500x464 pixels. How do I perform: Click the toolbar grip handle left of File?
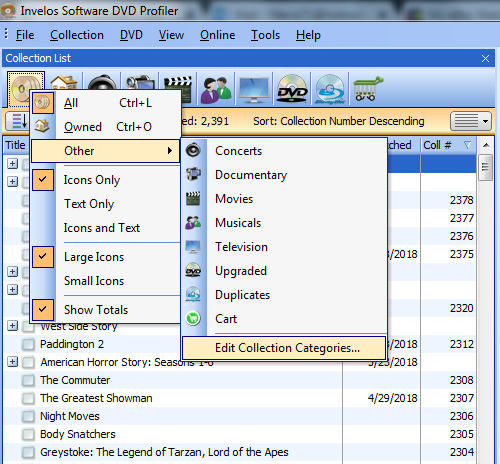pos(7,34)
